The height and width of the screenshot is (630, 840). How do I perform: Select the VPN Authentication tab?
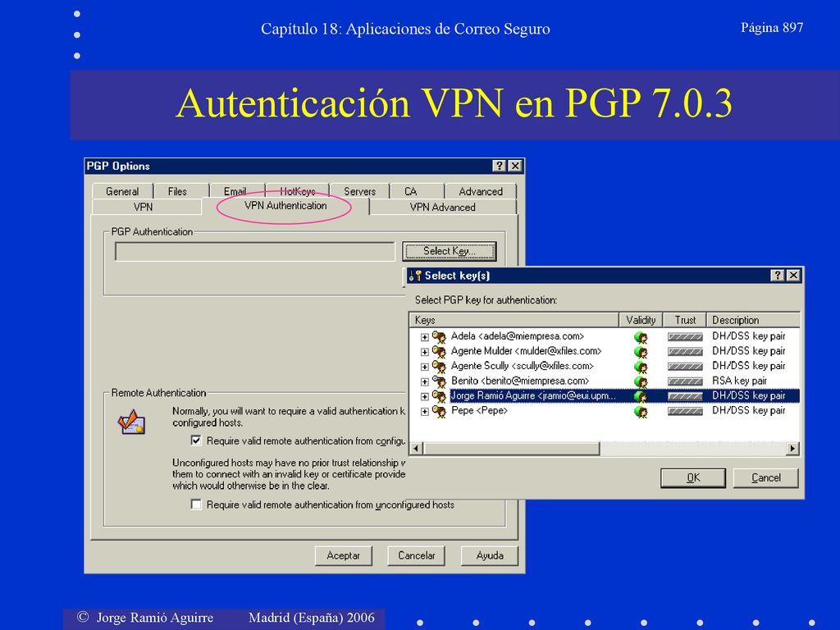[285, 206]
